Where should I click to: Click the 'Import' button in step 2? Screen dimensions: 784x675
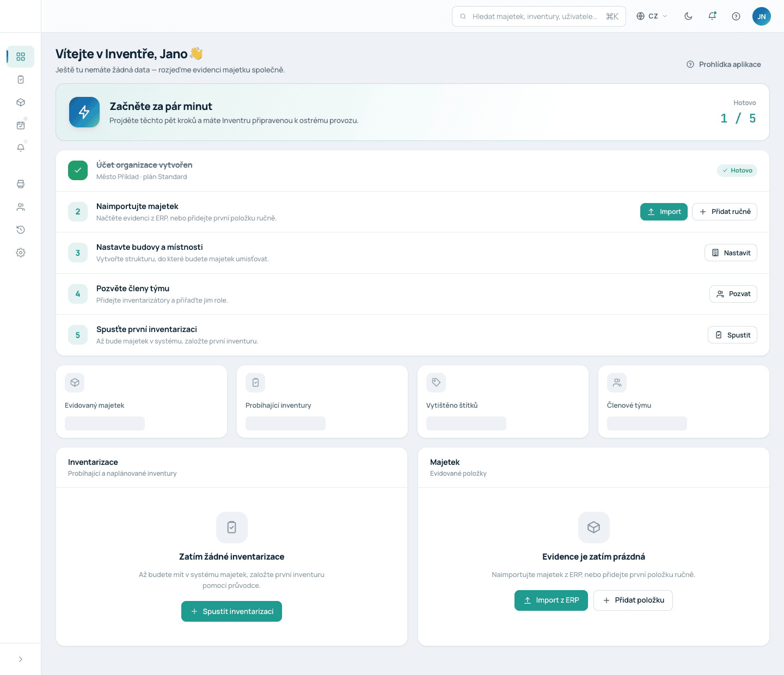664,212
